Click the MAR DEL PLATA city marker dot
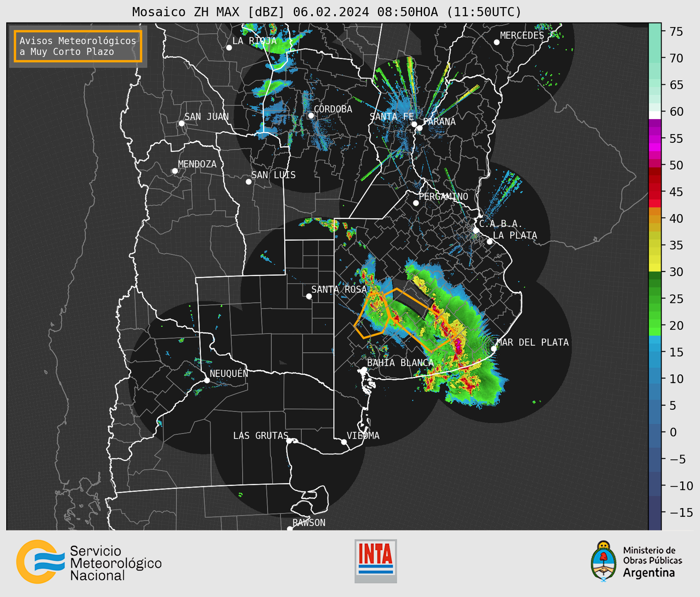Viewport: 700px width, 597px height. coord(494,348)
